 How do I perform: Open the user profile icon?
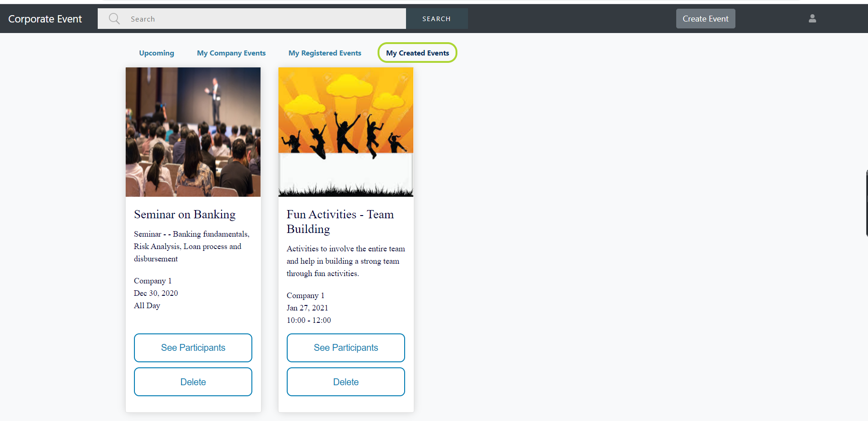point(812,18)
